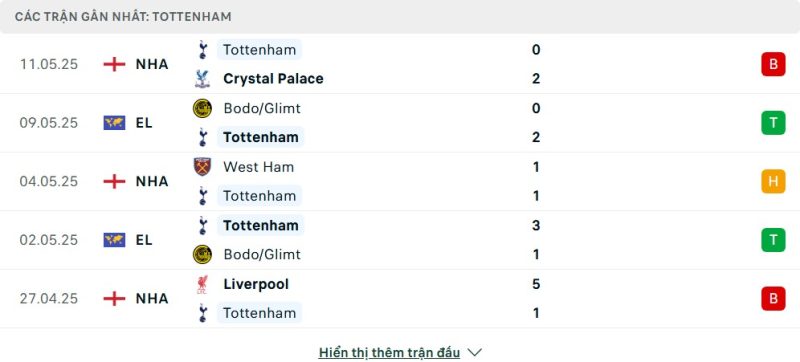This screenshot has width=800, height=362.
Task: Open the Hiển thị thêm trận đấu link
Action: [x=389, y=352]
